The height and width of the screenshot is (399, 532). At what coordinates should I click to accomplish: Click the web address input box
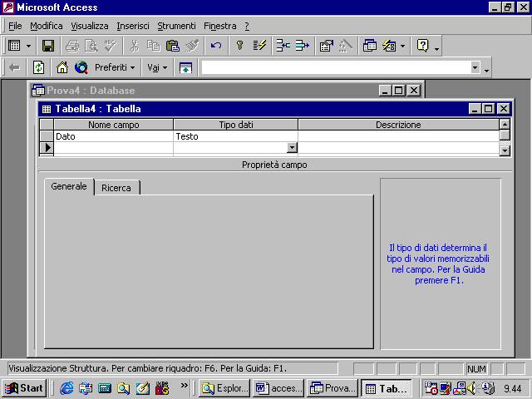(x=336, y=67)
